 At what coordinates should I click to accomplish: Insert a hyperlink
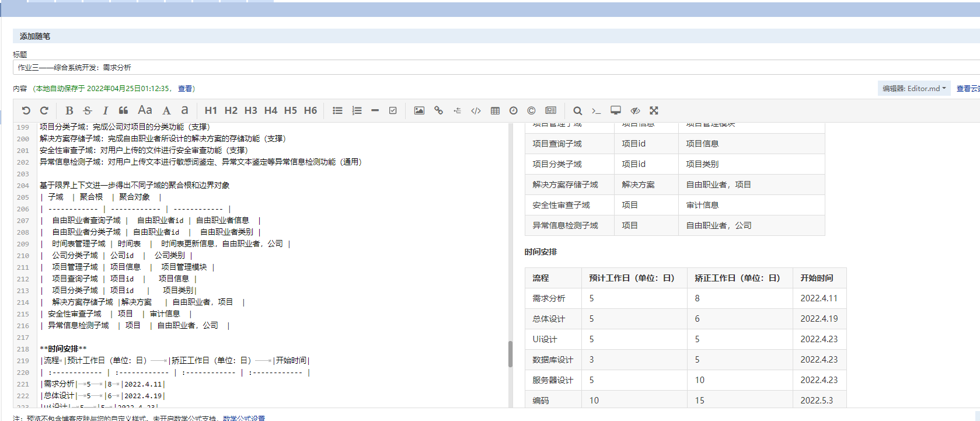pyautogui.click(x=438, y=110)
